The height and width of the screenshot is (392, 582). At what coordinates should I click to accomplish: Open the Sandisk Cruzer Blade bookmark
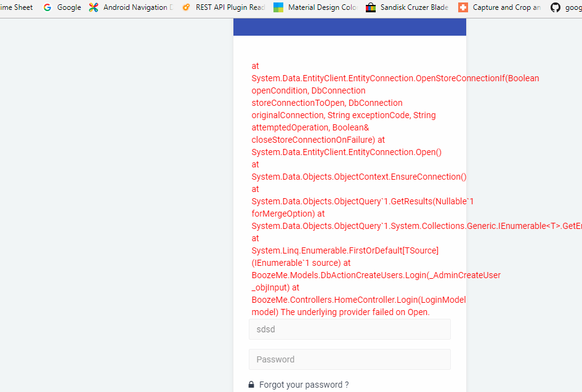[407, 7]
